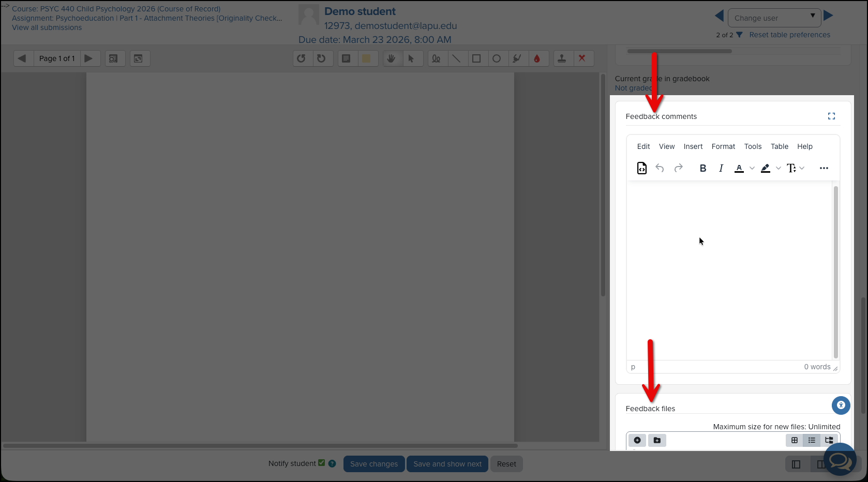Open the Change user dropdown
The image size is (868, 482).
coord(774,18)
